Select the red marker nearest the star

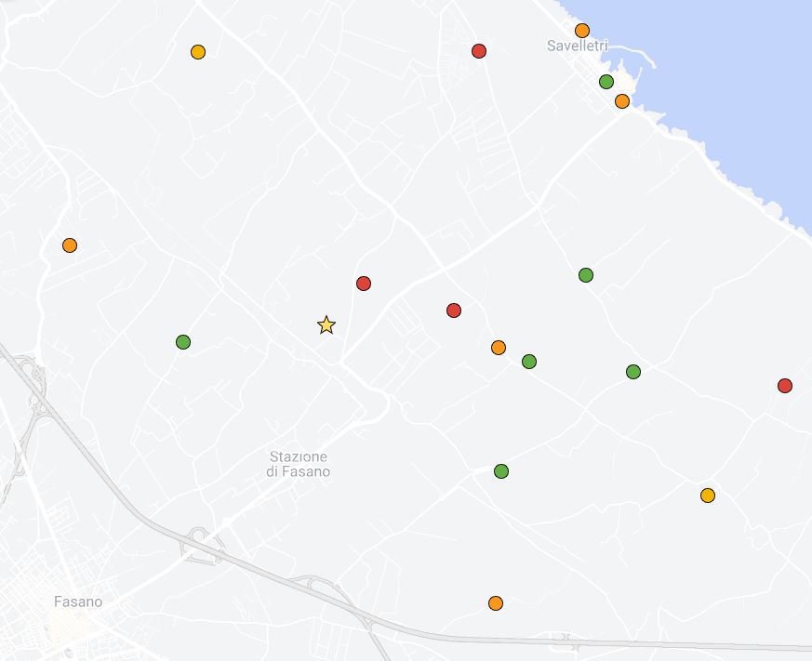point(364,284)
